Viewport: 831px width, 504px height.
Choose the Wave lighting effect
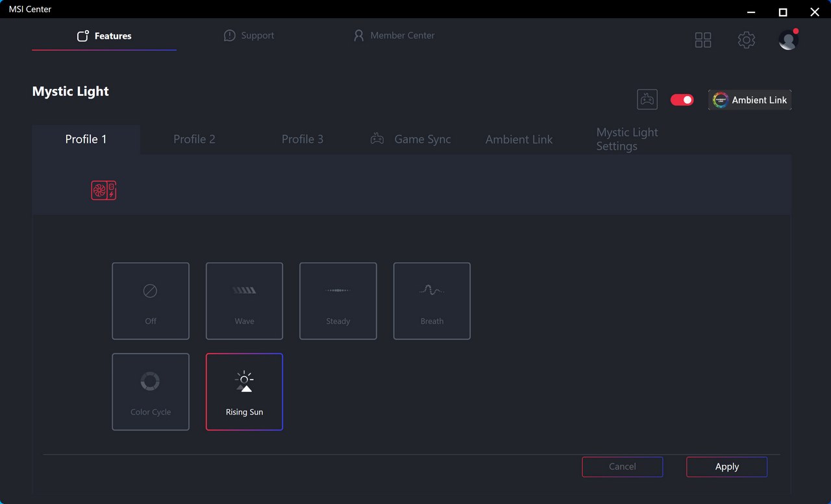tap(244, 301)
